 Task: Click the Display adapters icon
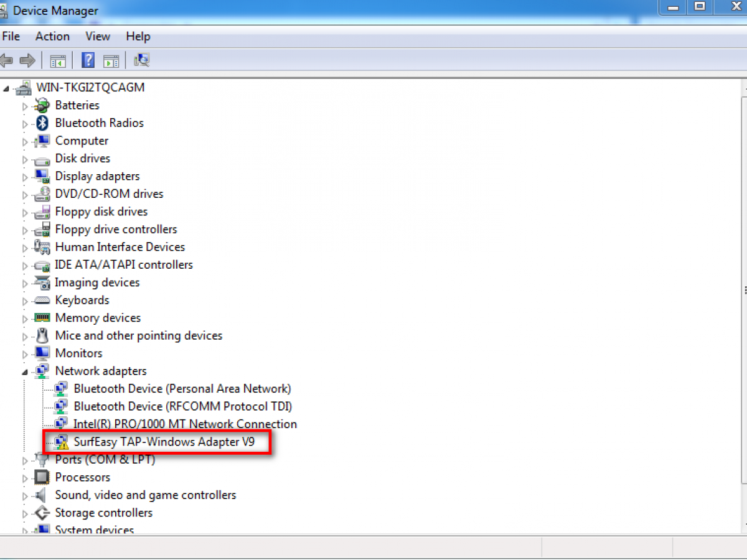click(x=42, y=176)
